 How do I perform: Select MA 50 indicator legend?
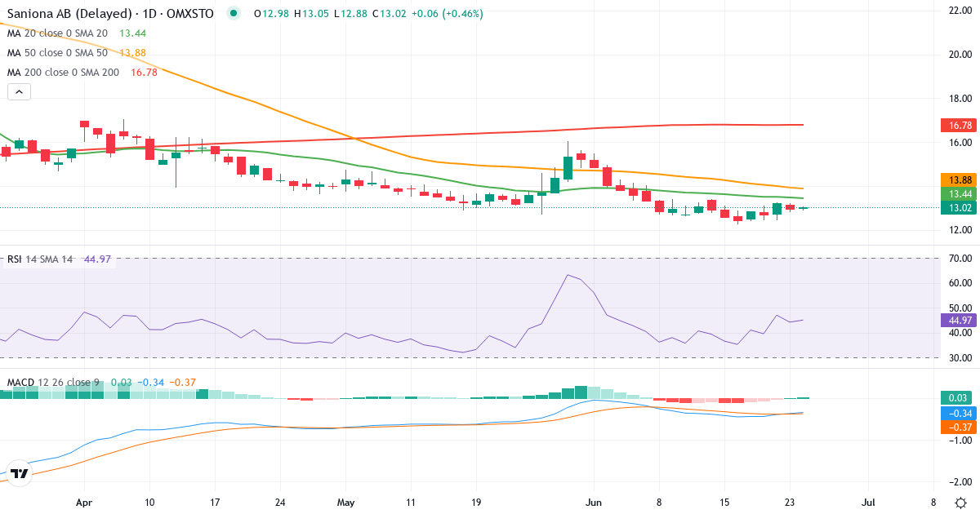[x=57, y=52]
